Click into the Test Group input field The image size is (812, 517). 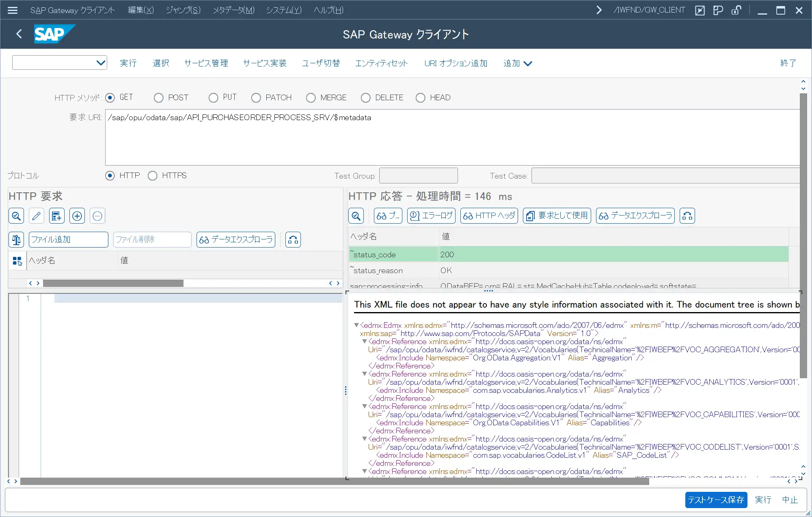click(418, 176)
